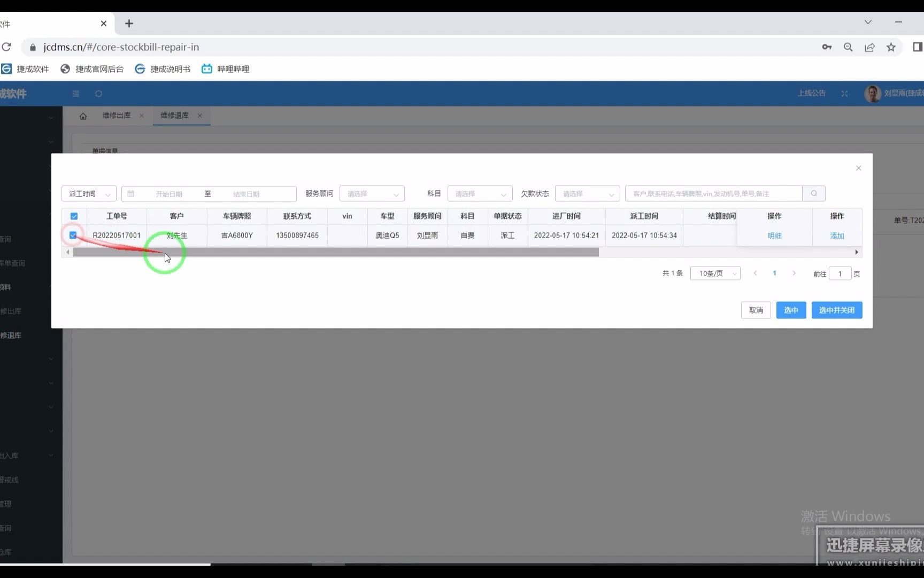Open the 上线公告 announcement
Screen dimensions: 924x578
point(811,93)
